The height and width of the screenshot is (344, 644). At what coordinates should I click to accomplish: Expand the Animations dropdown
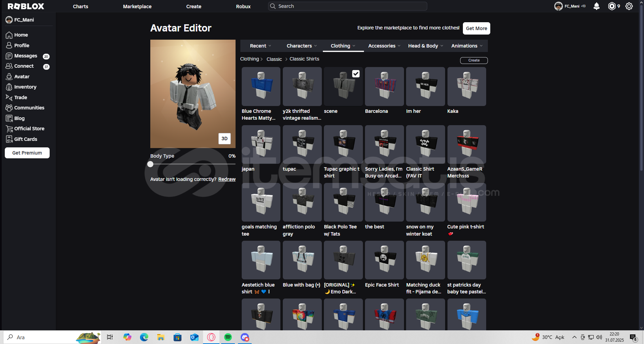467,46
